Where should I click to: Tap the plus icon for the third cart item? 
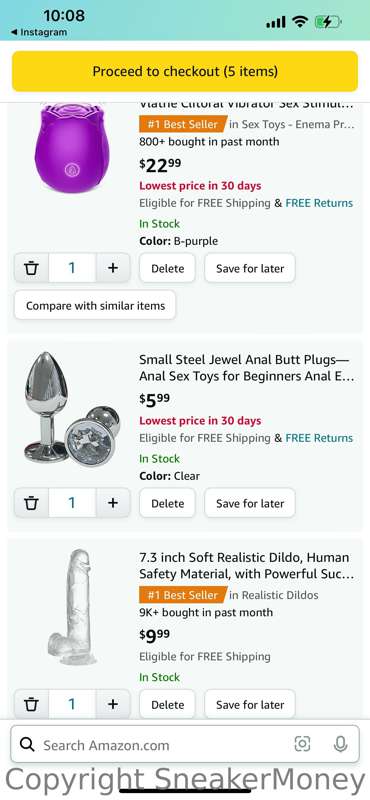click(x=113, y=705)
